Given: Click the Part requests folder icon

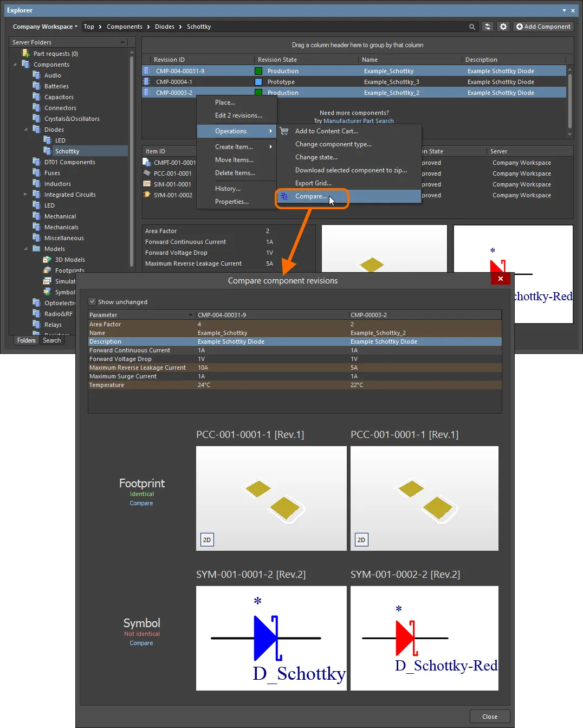Looking at the screenshot, I should click(25, 53).
